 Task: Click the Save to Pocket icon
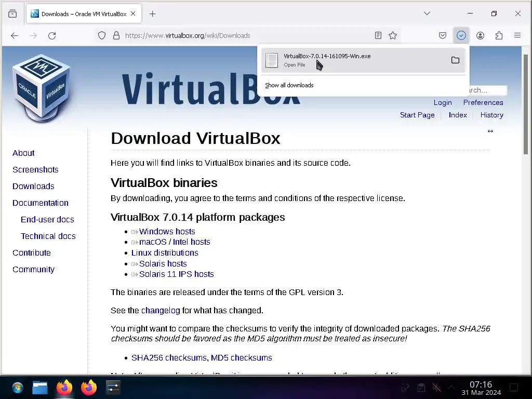click(x=443, y=35)
